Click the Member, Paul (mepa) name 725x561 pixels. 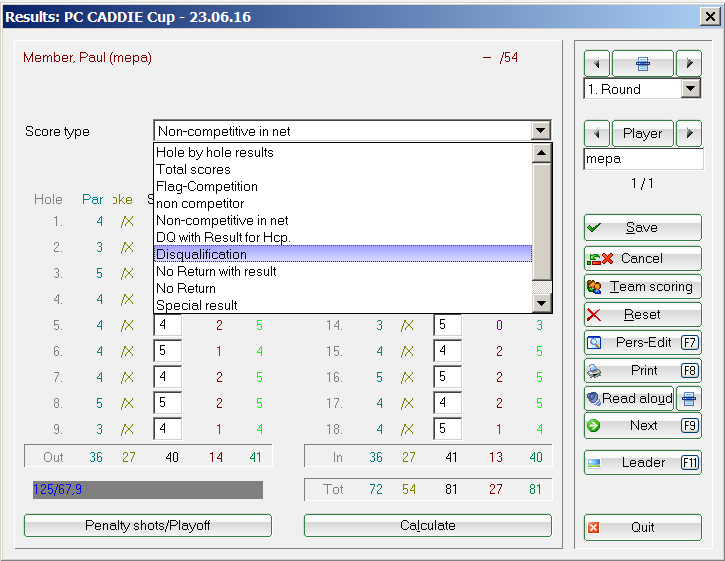click(87, 57)
